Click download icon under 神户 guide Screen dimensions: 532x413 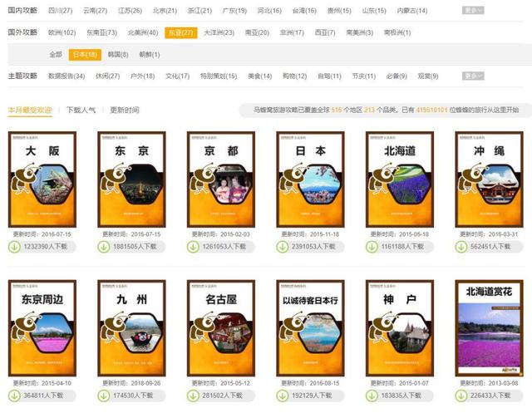372,396
